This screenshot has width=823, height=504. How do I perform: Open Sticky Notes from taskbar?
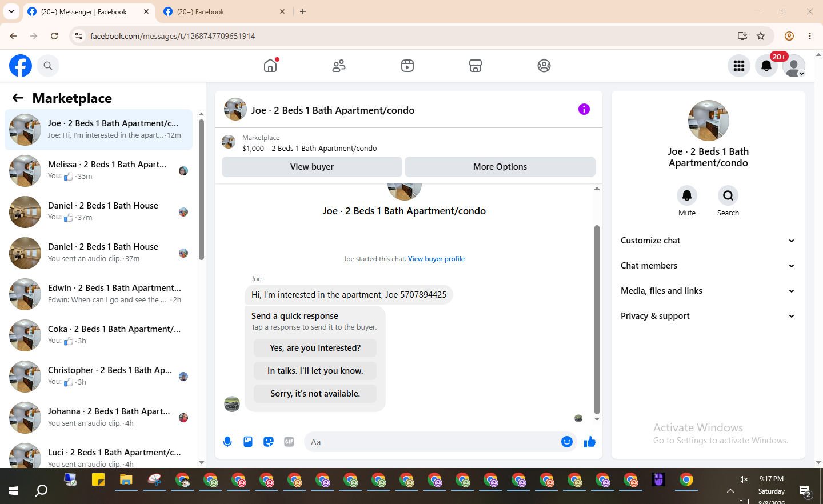(x=98, y=480)
